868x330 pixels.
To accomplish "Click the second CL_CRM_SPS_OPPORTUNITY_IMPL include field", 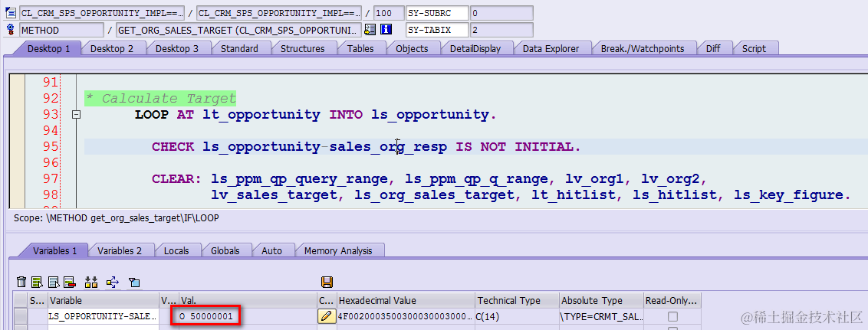I will coord(278,13).
